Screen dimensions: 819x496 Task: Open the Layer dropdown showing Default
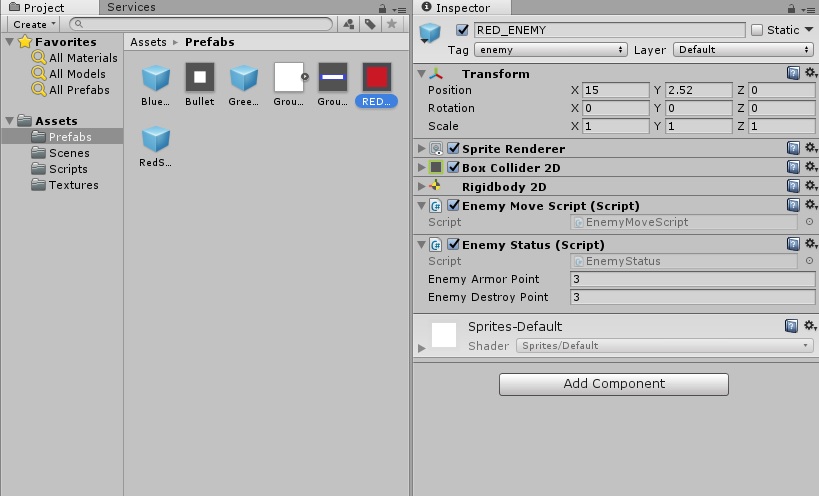(743, 50)
